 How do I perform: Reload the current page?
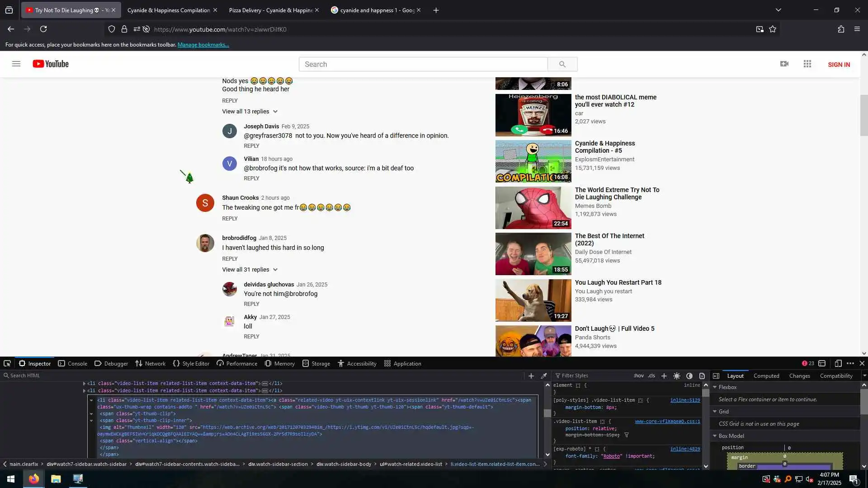(x=43, y=29)
